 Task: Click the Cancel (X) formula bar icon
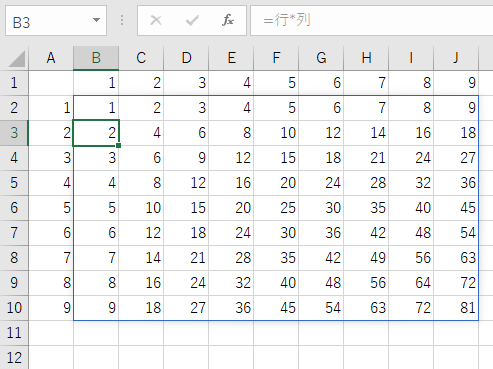(x=156, y=20)
